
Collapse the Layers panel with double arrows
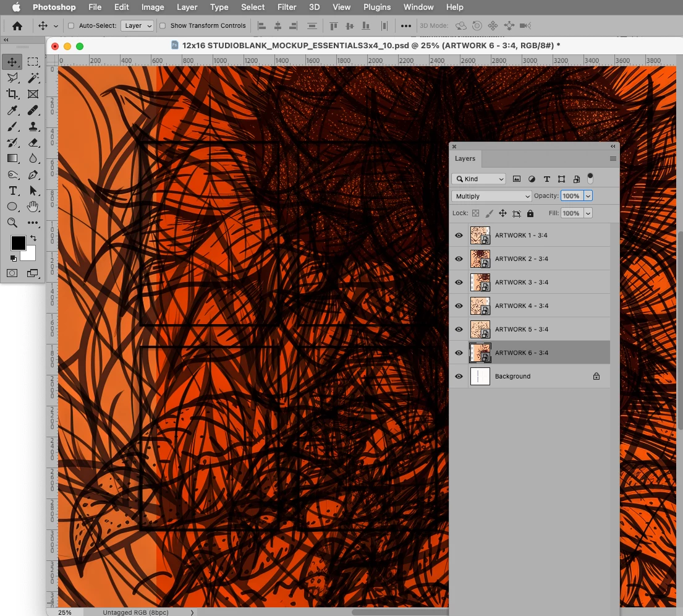coord(613,147)
